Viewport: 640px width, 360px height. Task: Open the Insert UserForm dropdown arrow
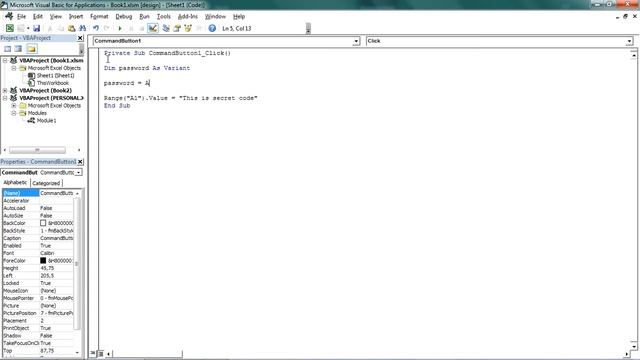28,28
